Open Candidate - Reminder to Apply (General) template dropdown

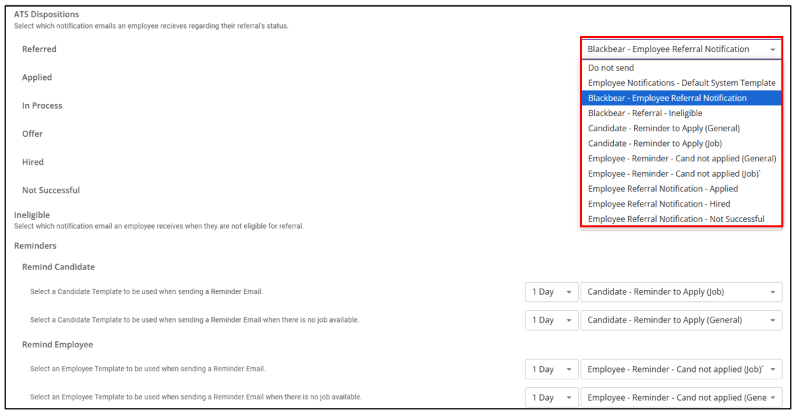click(x=681, y=320)
